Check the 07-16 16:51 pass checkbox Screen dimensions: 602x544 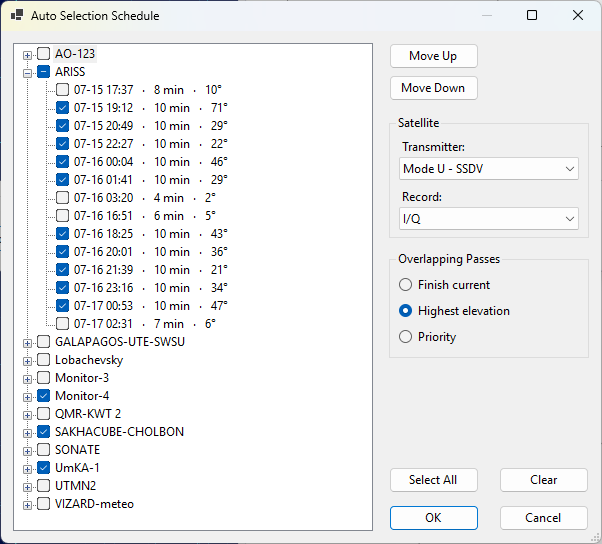pos(63,215)
